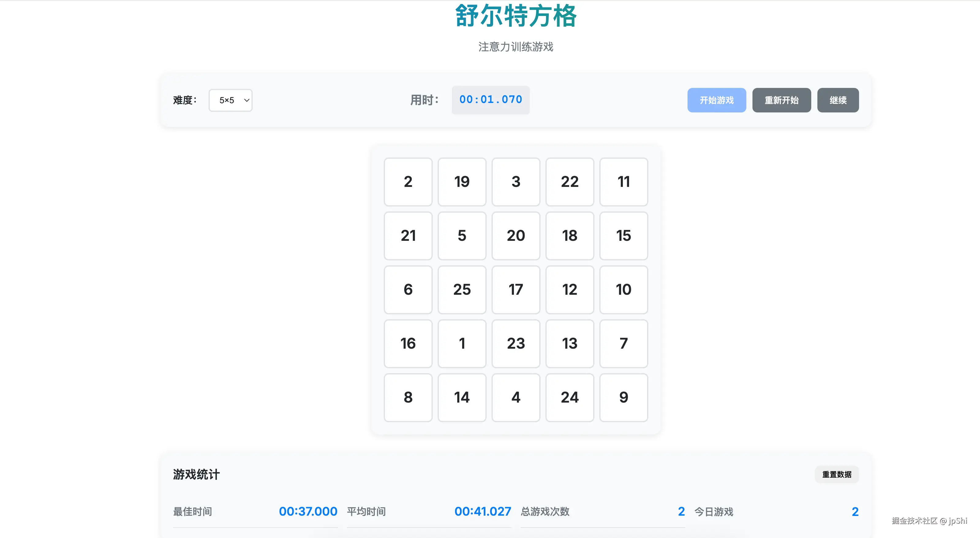Screen dimensions: 980x538
Task: Tap the cell showing 16
Action: (408, 343)
